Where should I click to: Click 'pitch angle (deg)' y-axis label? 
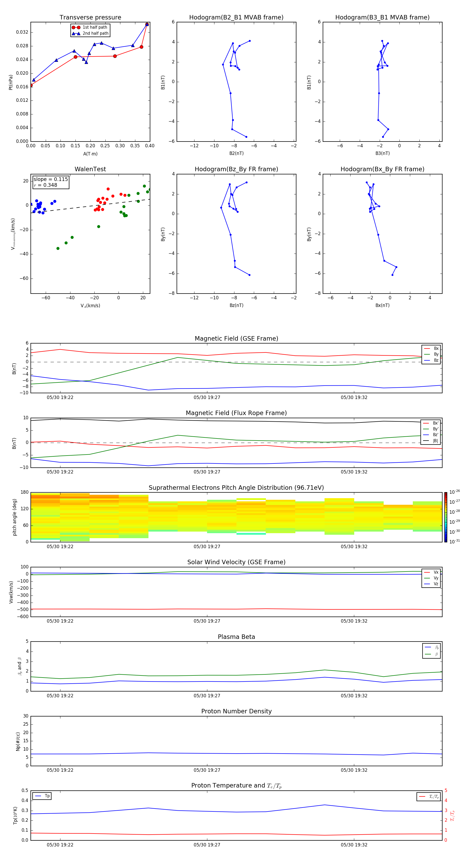coord(14,517)
